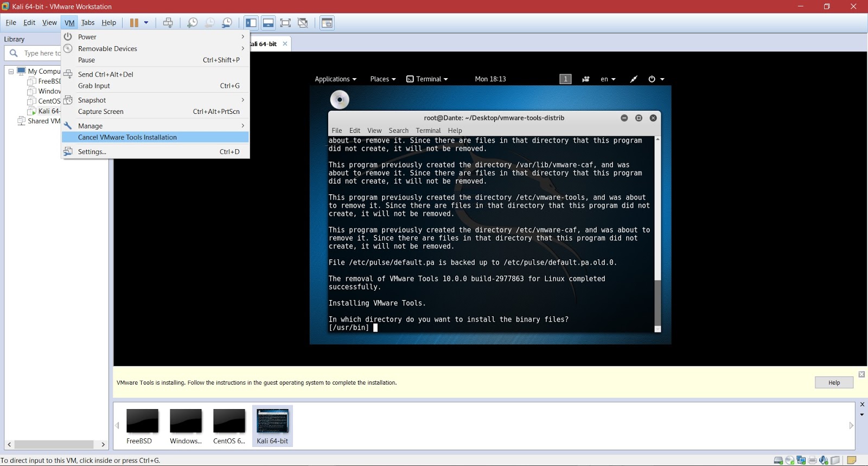Viewport: 868px width, 466px height.
Task: Click Send Ctrl+Alt+Del toolbar icon
Action: point(168,23)
